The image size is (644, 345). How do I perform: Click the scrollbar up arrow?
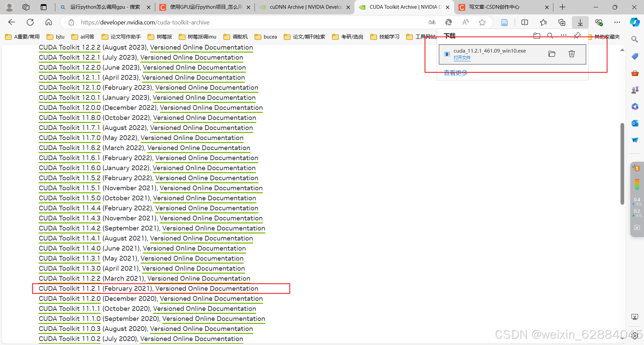pos(622,50)
